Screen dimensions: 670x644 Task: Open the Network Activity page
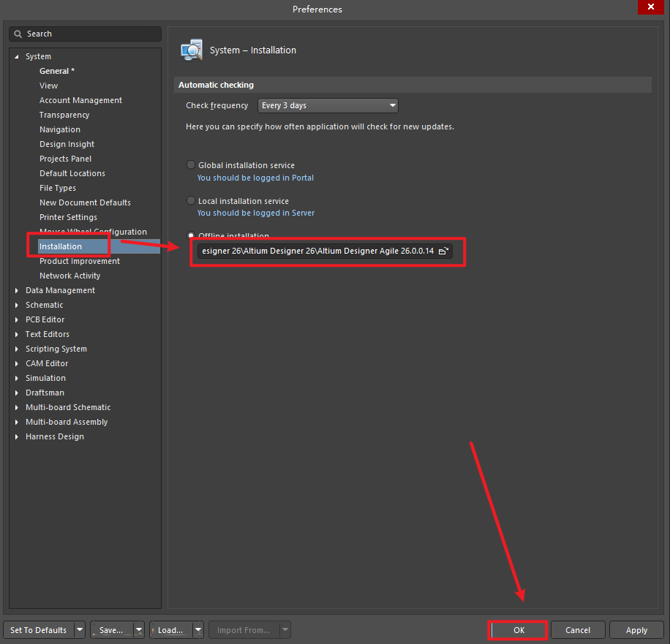coord(69,276)
